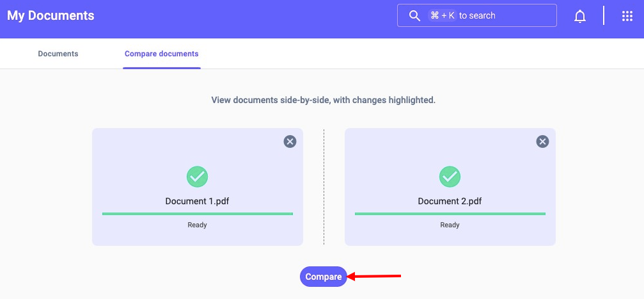This screenshot has height=299, width=644.
Task: Click the My Documents header title
Action: [51, 16]
